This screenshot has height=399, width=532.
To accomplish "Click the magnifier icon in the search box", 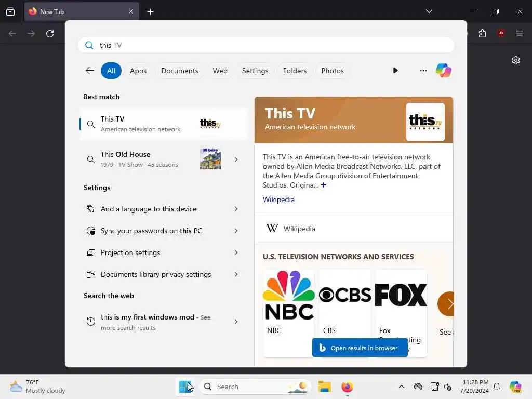I will click(89, 45).
